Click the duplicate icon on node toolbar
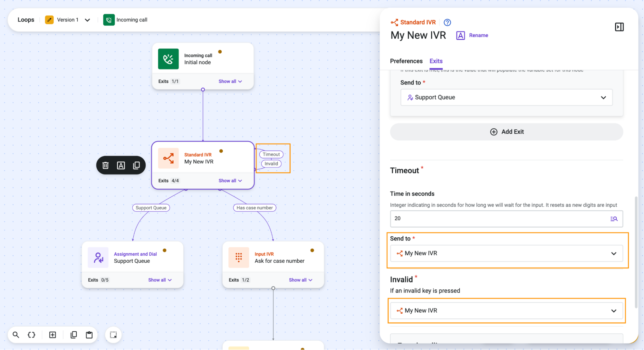This screenshot has height=350, width=644. (136, 166)
